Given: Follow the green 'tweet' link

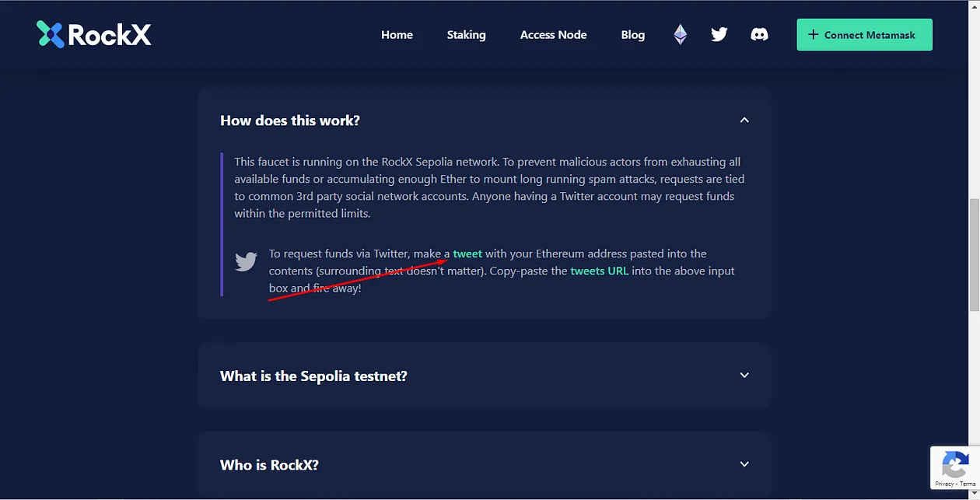Looking at the screenshot, I should (467, 253).
